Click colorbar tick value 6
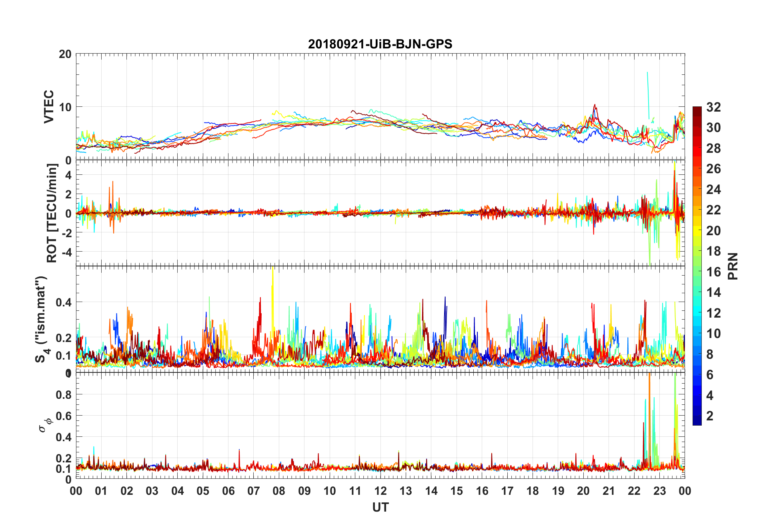Image resolution: width=761 pixels, height=532 pixels. coord(710,374)
